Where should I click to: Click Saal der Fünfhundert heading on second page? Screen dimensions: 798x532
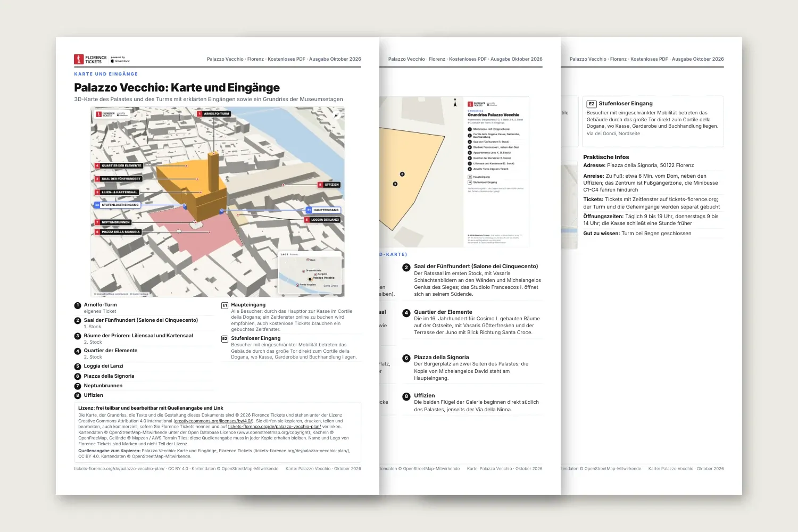[x=476, y=266]
